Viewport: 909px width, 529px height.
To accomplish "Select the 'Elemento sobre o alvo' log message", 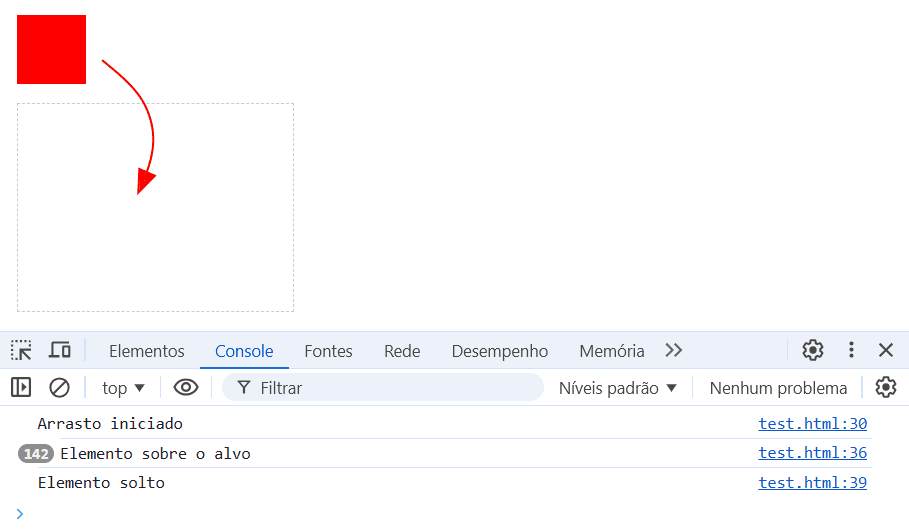I will coord(155,454).
